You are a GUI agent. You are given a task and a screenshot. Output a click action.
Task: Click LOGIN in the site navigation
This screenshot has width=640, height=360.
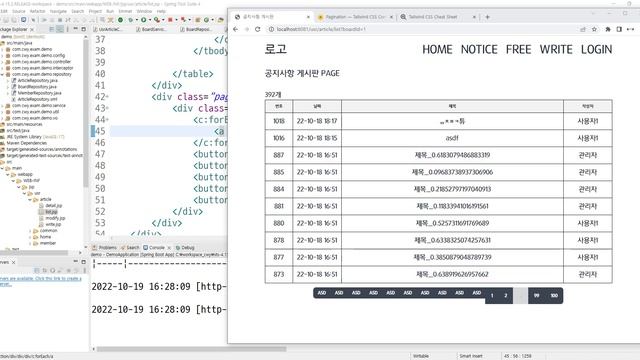click(x=596, y=49)
